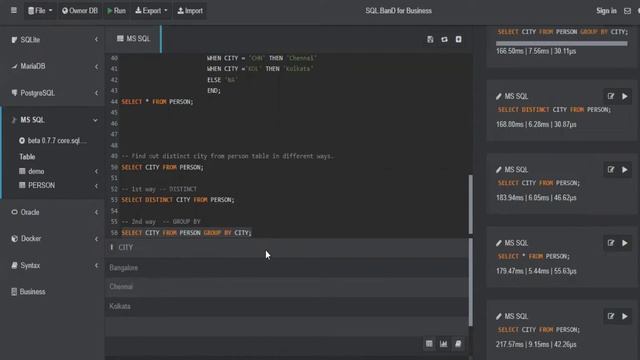Sort results by the CITY column
This screenshot has width=640, height=360.
(x=125, y=247)
